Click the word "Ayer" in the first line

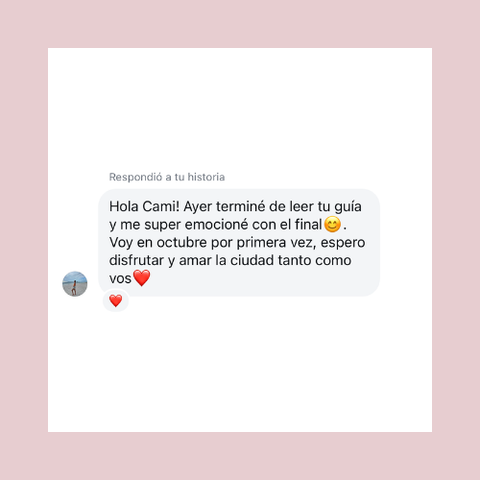click(x=198, y=207)
